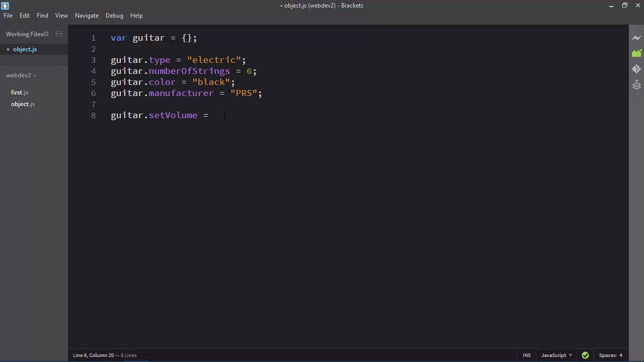Click the Line 8, Column 20 cursor status

click(x=94, y=355)
